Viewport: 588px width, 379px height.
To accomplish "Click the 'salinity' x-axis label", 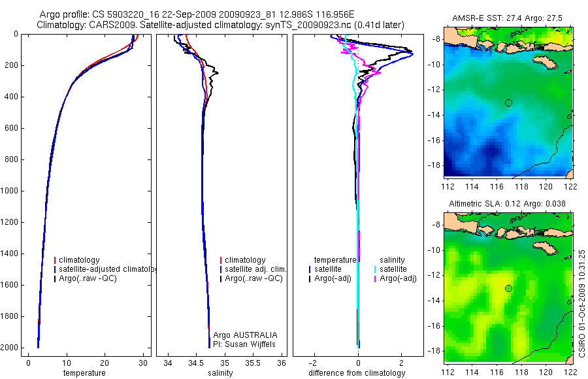I will point(220,373).
